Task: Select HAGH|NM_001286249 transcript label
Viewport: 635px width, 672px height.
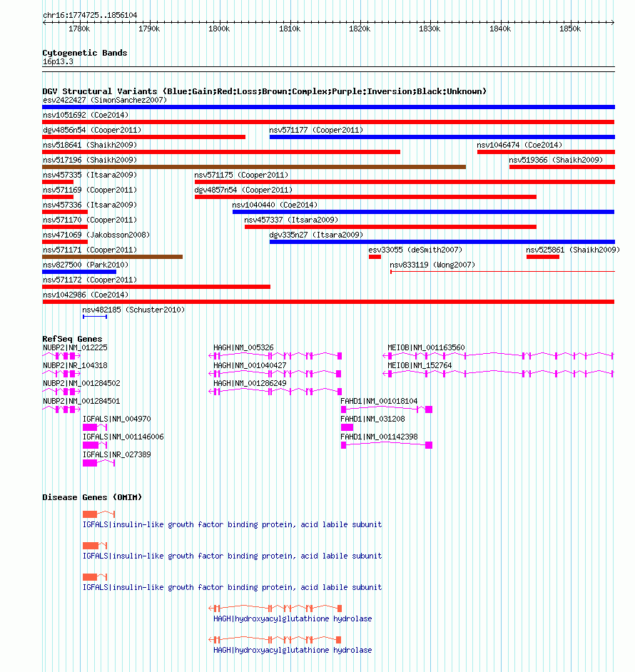Action: coord(250,384)
